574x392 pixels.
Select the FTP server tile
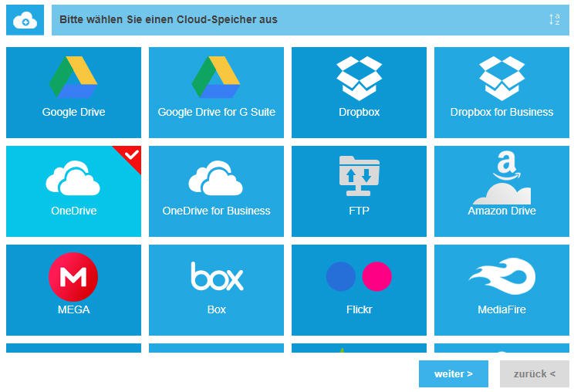pyautogui.click(x=359, y=191)
